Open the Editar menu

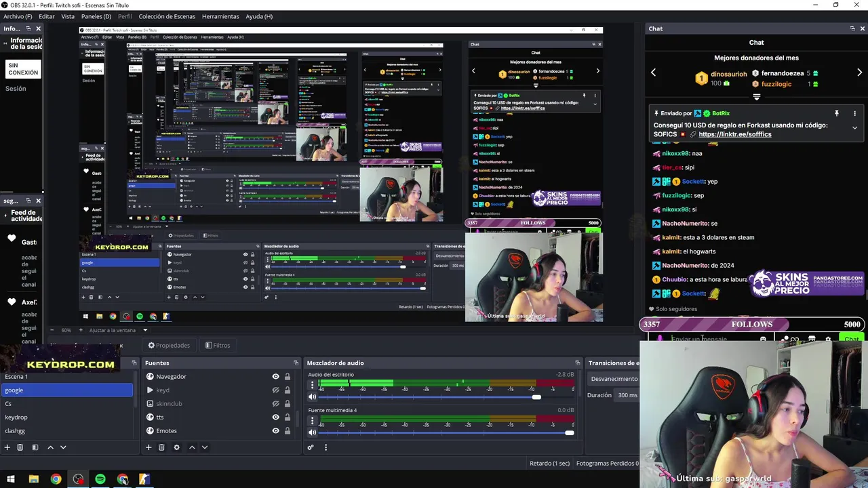47,16
